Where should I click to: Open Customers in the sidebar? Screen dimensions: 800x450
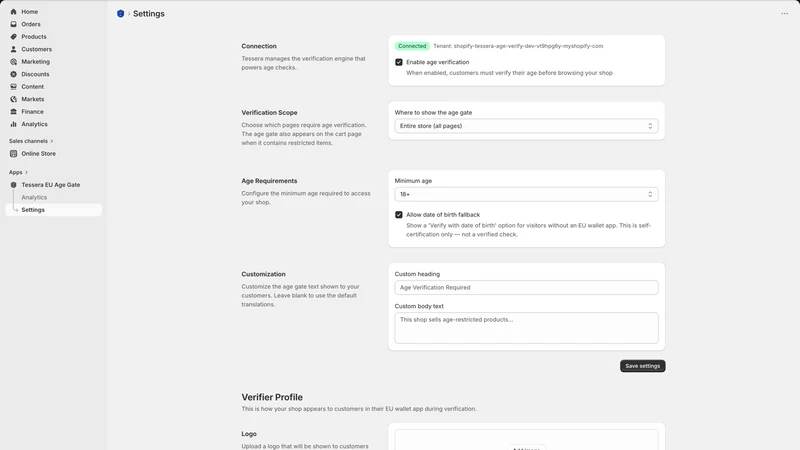(x=54, y=49)
